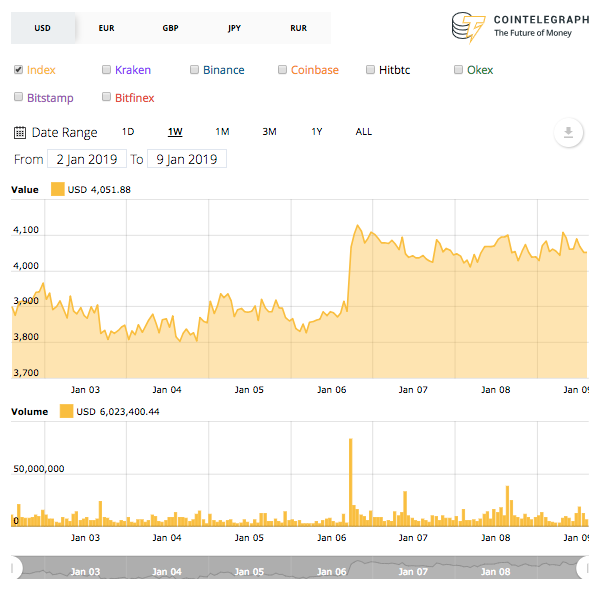Uncheck the Index checkbox
Image resolution: width=601 pixels, height=591 pixels.
point(18,69)
